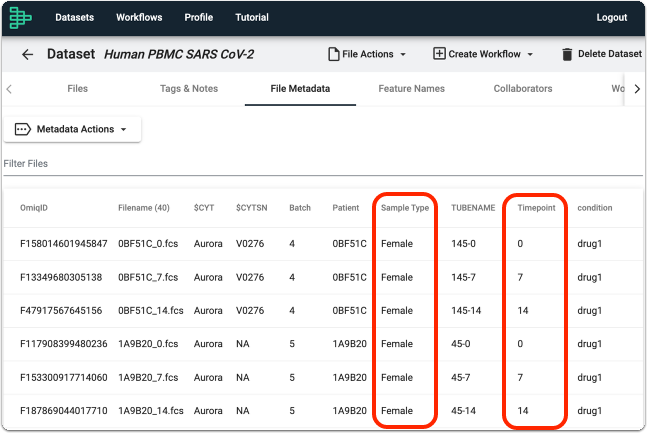Move the tab strip left with the left chevron
647x433 pixels.
(9, 89)
